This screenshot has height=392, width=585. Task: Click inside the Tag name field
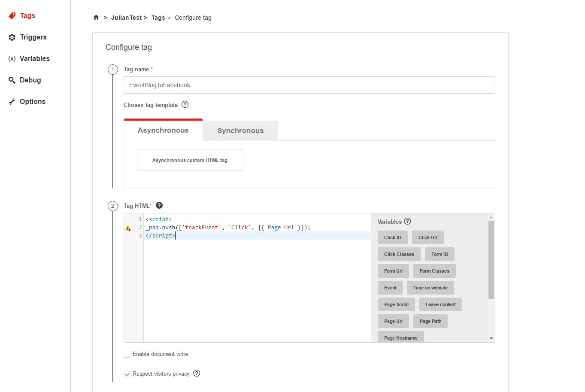[309, 85]
